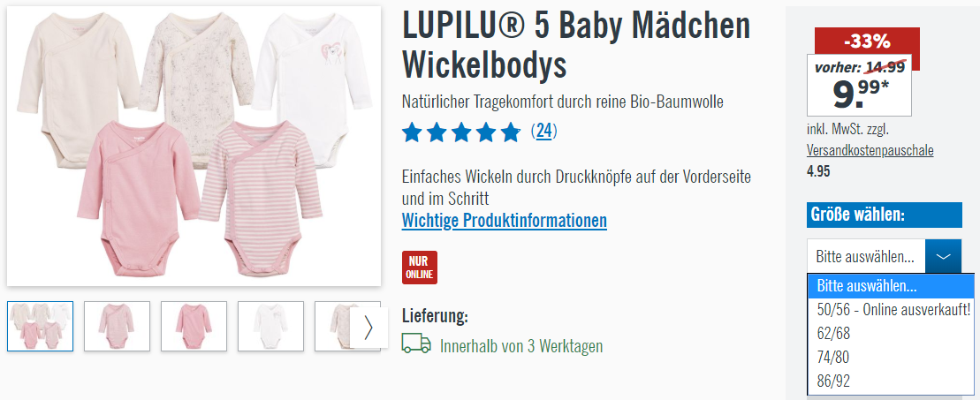Click the -33% discount badge

(x=867, y=42)
